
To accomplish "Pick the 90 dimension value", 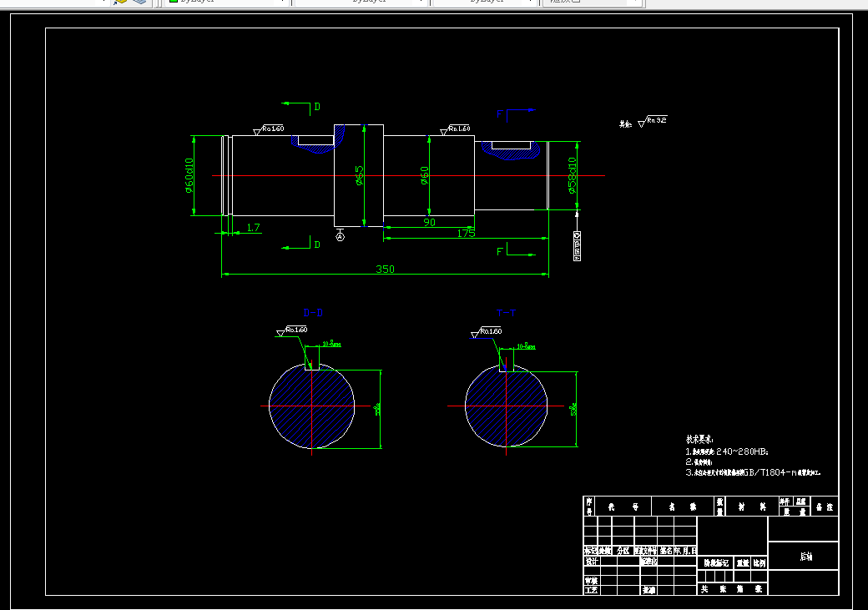I will 429,222.
